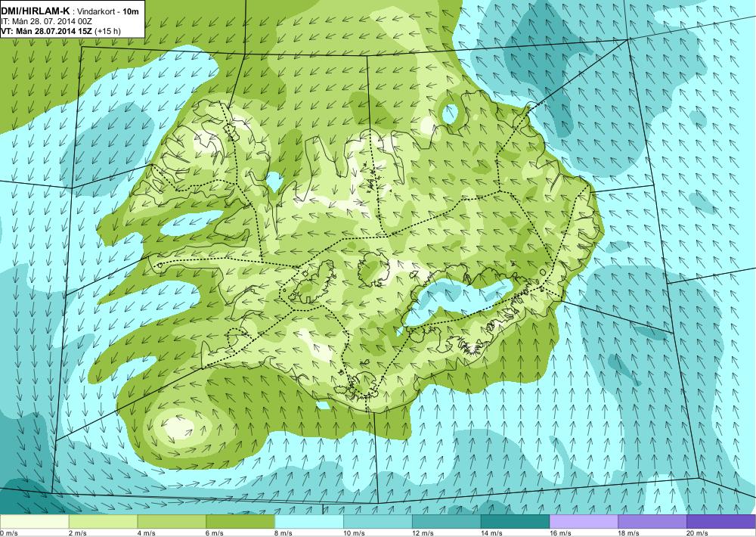Click the legend swatch between 4 and 6 m/s
The width and height of the screenshot is (756, 537).
[x=172, y=522]
